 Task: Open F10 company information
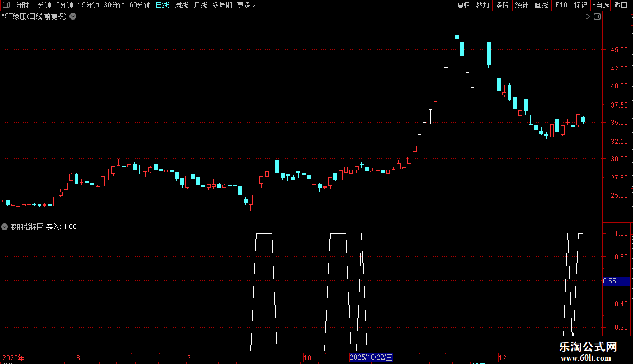click(x=561, y=5)
